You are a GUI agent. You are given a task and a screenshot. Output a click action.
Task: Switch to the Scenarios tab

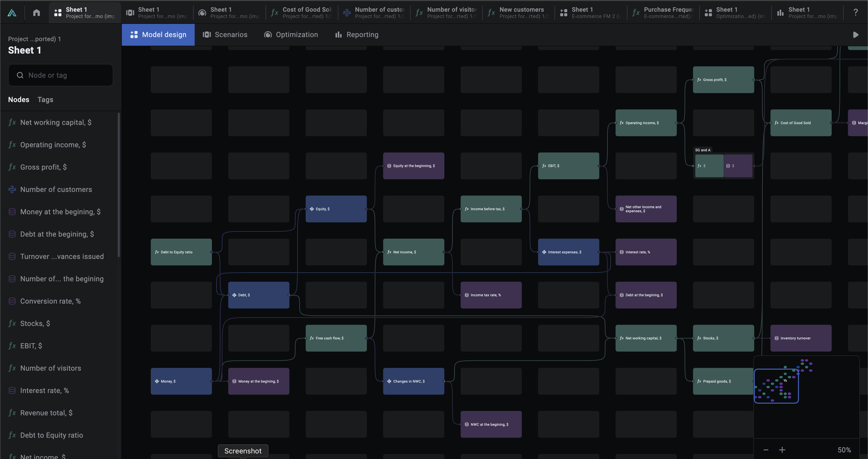[x=225, y=35]
